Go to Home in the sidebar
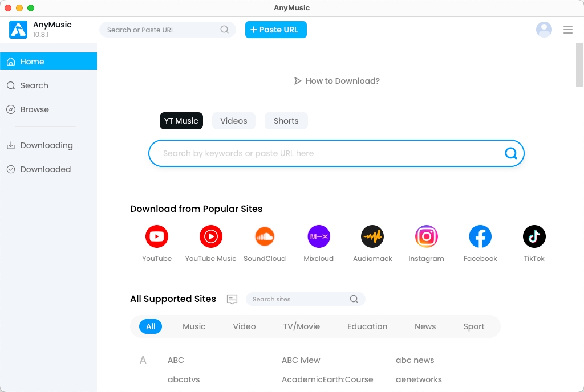Image resolution: width=584 pixels, height=392 pixels. pos(48,62)
